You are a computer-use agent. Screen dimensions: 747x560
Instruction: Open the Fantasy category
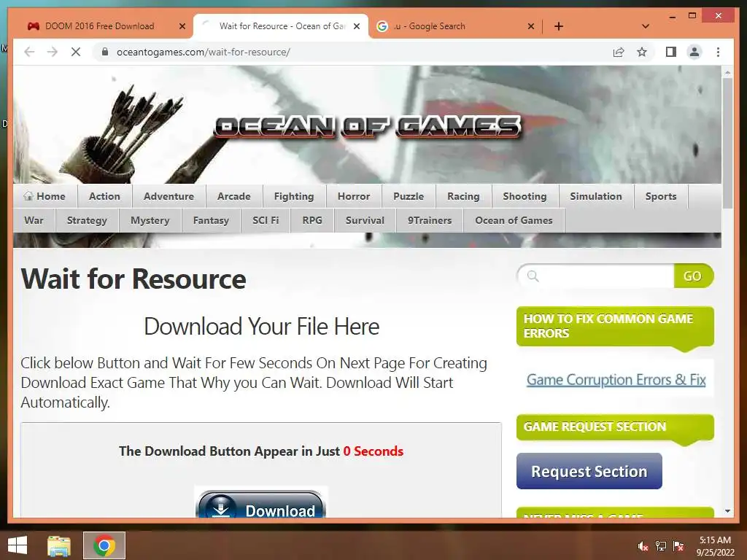click(x=211, y=220)
